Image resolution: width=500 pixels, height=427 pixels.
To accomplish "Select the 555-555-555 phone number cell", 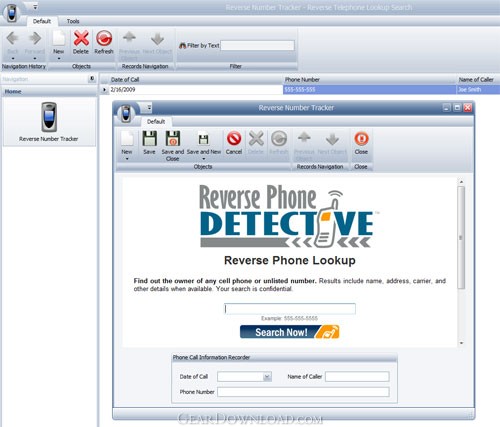I will pos(369,90).
